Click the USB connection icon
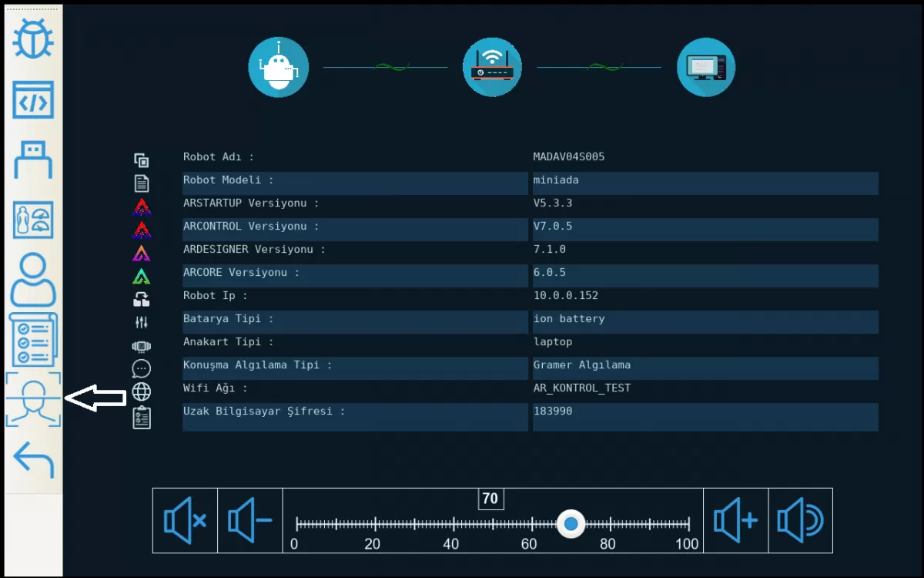The height and width of the screenshot is (578, 924). click(33, 160)
